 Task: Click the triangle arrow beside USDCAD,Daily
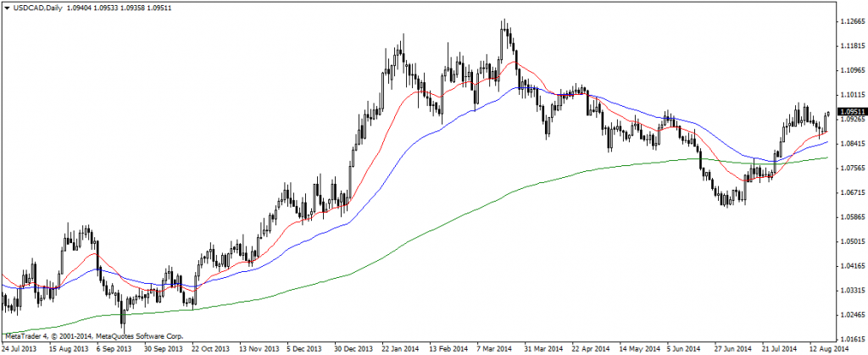pyautogui.click(x=7, y=7)
